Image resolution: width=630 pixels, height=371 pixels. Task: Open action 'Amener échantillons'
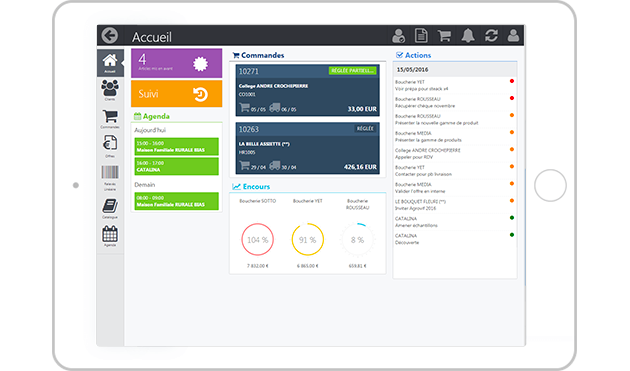[x=455, y=222]
